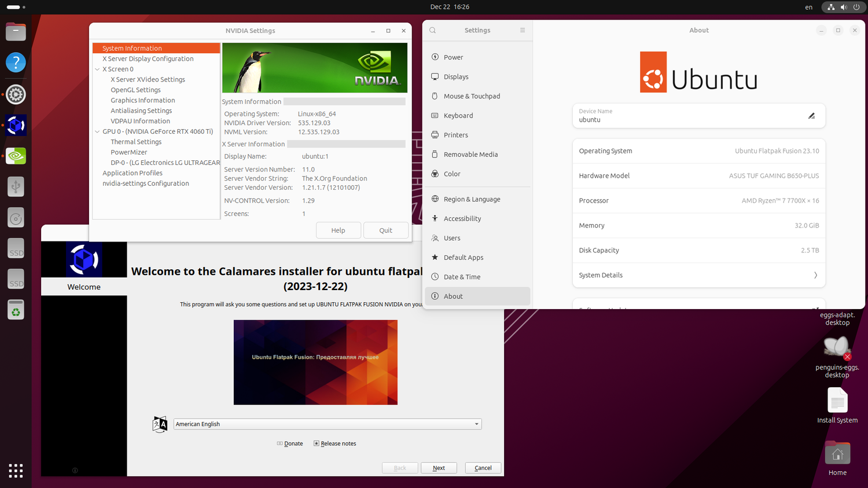Open the American English language dropdown
Viewport: 868px width, 488px height.
[328, 424]
